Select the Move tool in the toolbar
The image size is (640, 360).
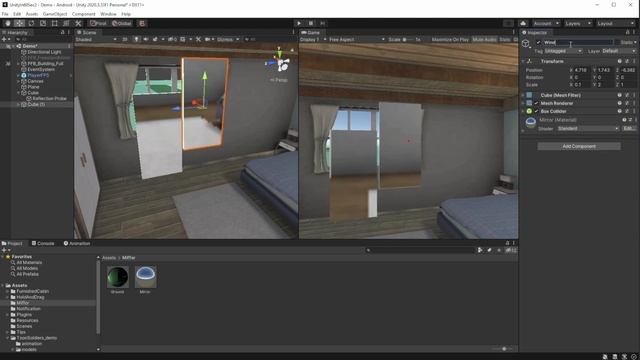[x=19, y=23]
